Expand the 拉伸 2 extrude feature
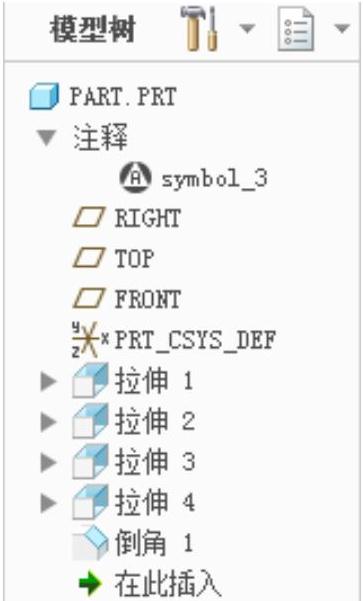 [48, 422]
